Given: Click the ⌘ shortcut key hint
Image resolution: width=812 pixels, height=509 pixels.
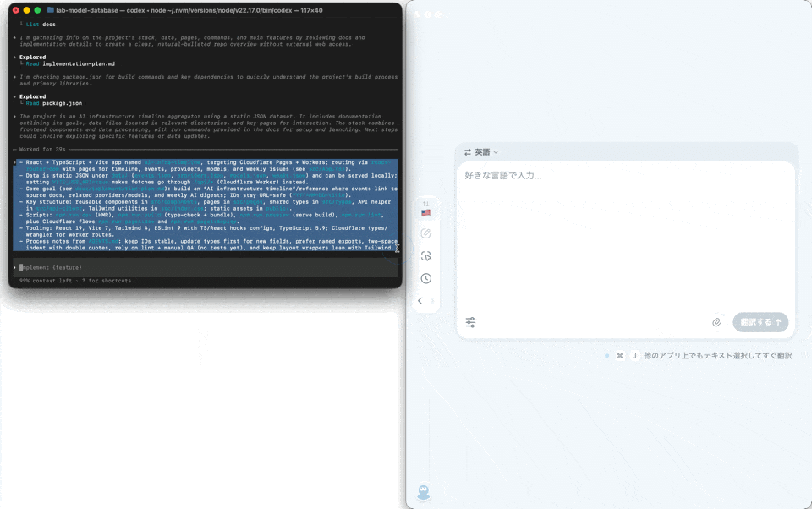Looking at the screenshot, I should 619,356.
